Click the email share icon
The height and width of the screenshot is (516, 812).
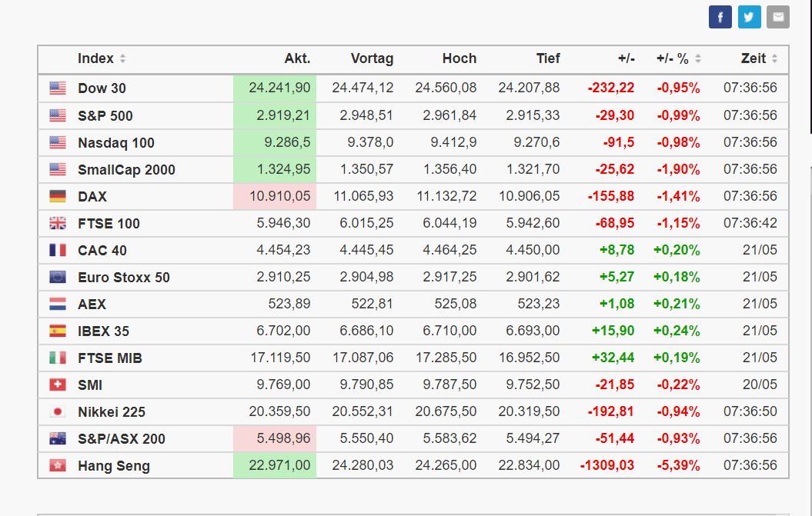pyautogui.click(x=778, y=17)
